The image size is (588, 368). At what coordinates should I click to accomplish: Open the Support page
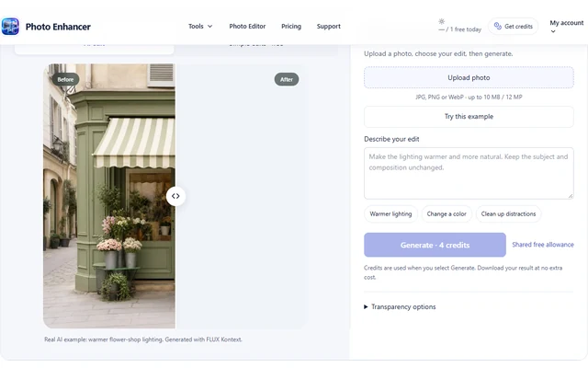coord(329,27)
